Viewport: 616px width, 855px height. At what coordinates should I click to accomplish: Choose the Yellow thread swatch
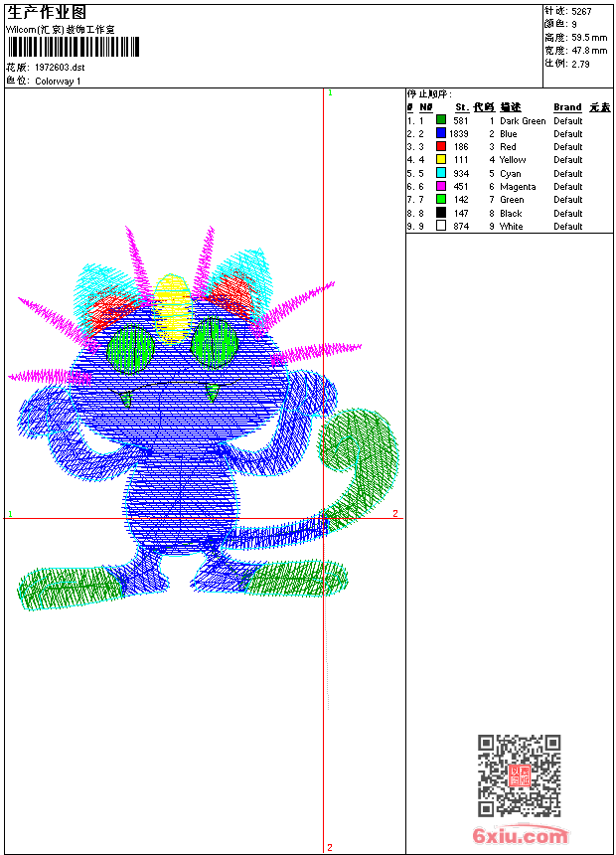[441, 159]
